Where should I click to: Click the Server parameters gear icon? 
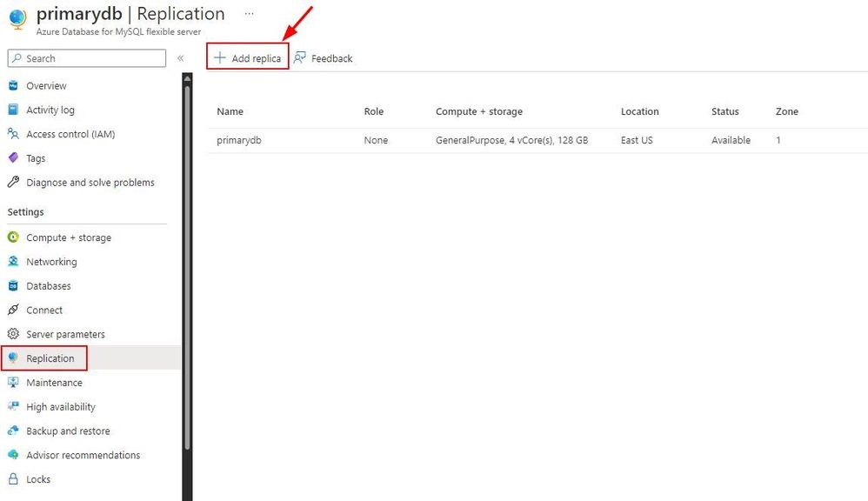[x=13, y=334]
